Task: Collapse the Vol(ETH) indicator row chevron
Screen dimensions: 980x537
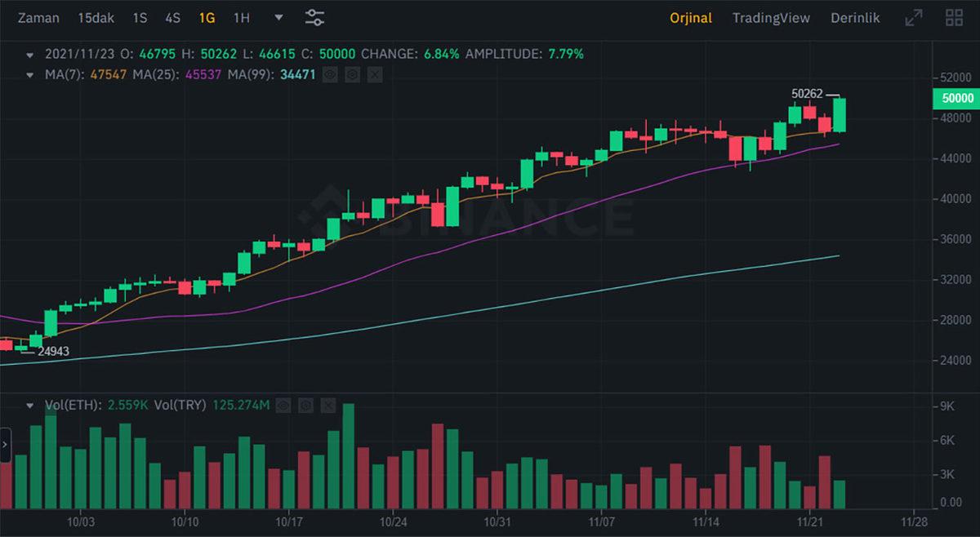Action: [31, 405]
